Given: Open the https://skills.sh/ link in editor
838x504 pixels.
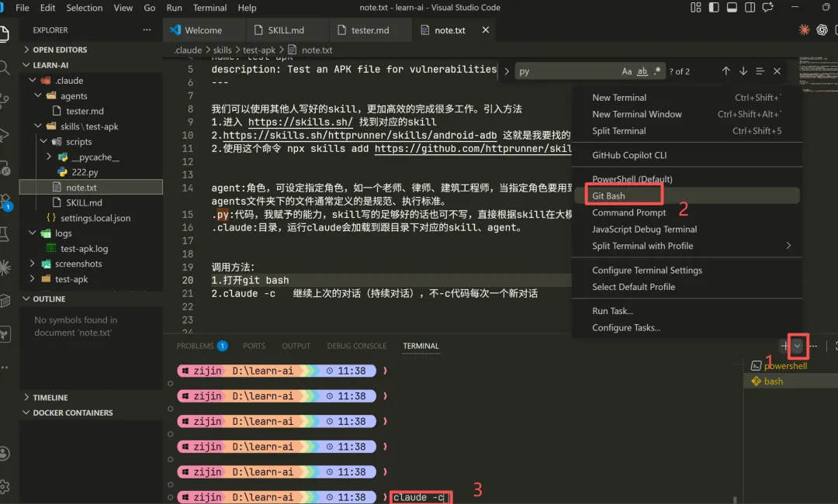Looking at the screenshot, I should [300, 122].
